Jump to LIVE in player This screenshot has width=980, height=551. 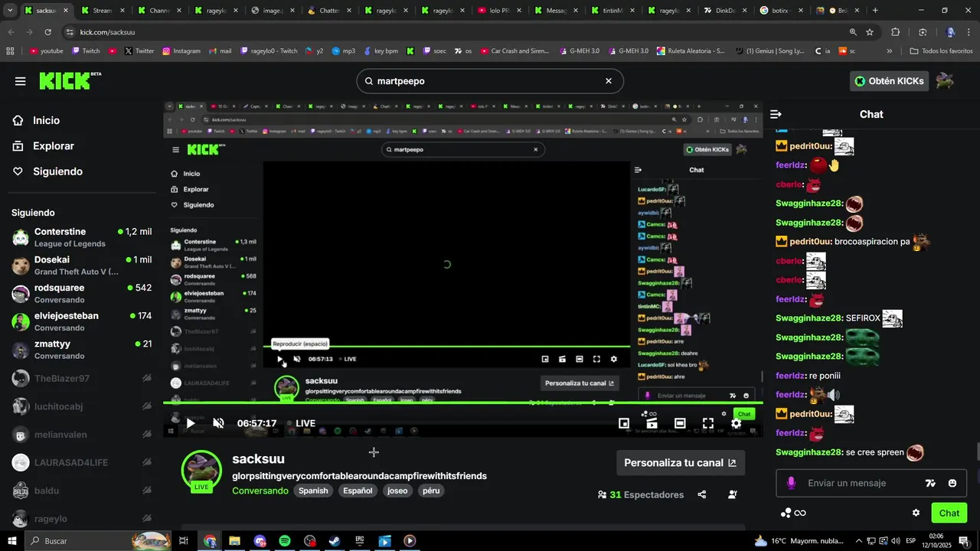(x=301, y=423)
